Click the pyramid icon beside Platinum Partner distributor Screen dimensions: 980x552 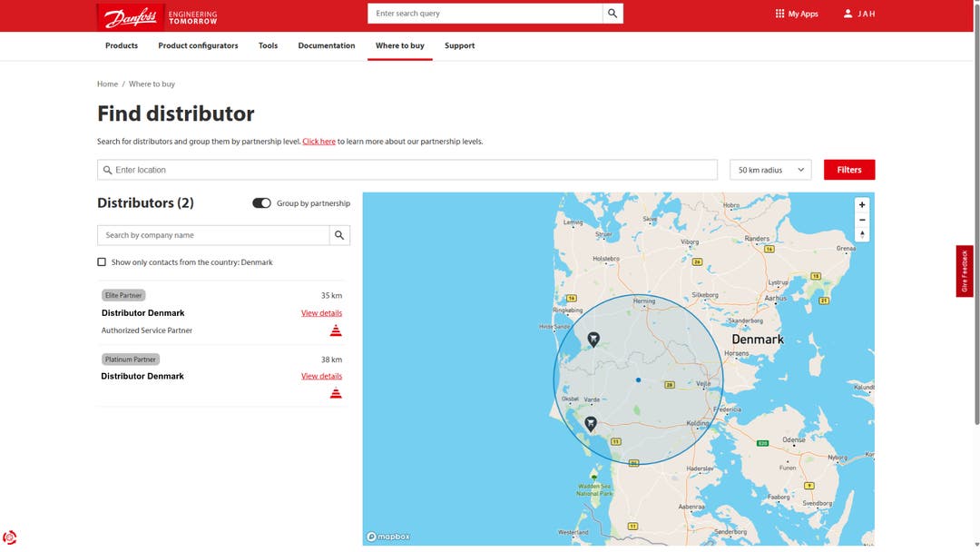pos(336,392)
